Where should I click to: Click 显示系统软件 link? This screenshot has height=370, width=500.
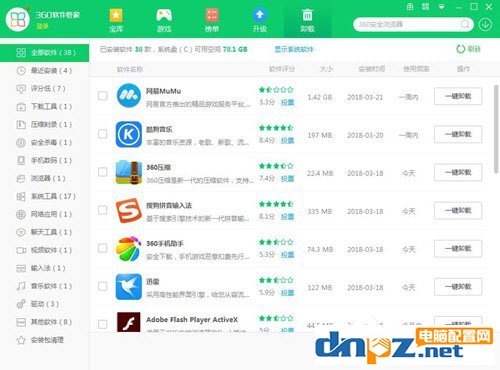(x=294, y=49)
